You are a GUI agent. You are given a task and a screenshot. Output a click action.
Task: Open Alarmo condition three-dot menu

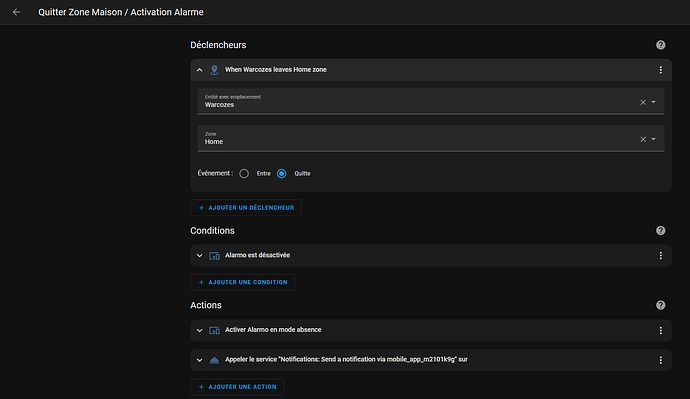click(x=660, y=256)
